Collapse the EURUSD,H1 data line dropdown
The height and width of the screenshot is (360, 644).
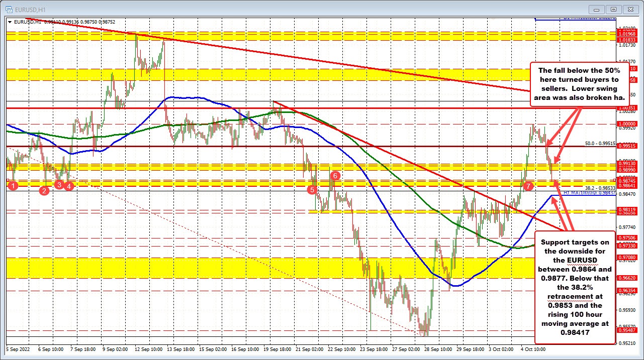pos(10,22)
